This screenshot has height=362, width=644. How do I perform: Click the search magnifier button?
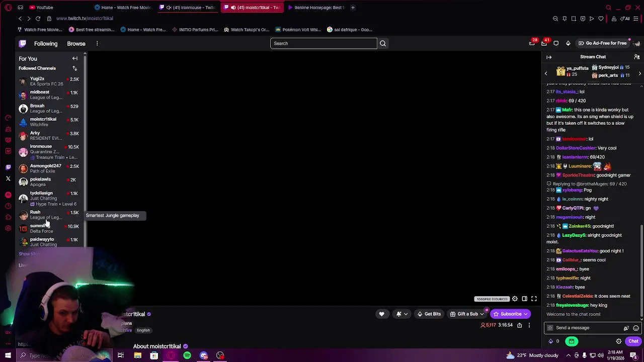(383, 43)
